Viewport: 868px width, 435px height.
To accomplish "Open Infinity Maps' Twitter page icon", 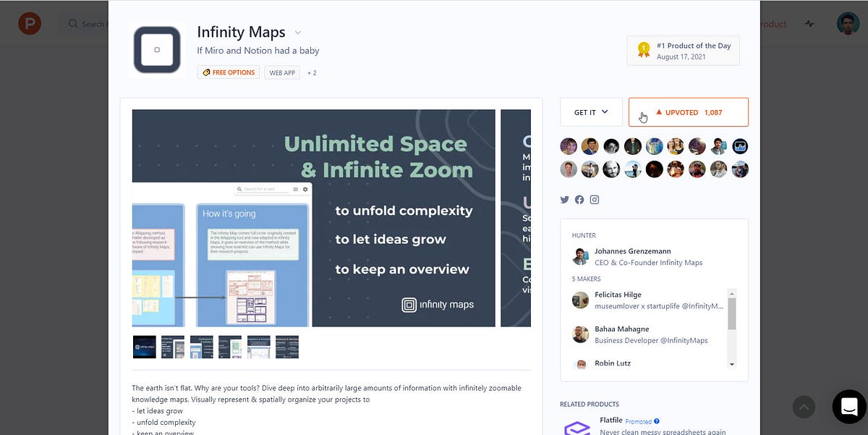I will [565, 200].
